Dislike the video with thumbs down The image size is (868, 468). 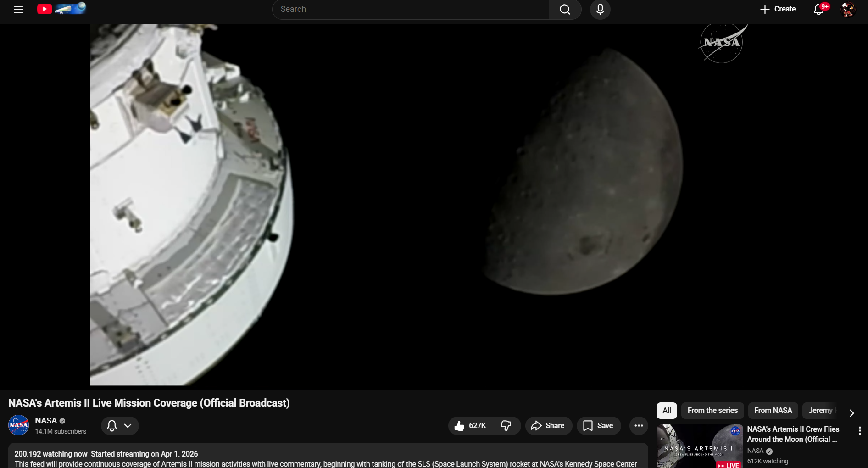pyautogui.click(x=506, y=426)
